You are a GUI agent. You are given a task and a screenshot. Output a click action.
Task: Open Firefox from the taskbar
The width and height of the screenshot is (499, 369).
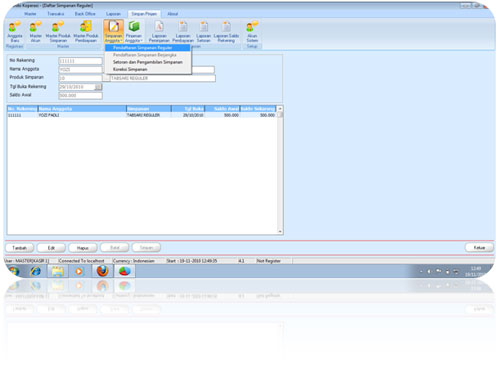102,271
